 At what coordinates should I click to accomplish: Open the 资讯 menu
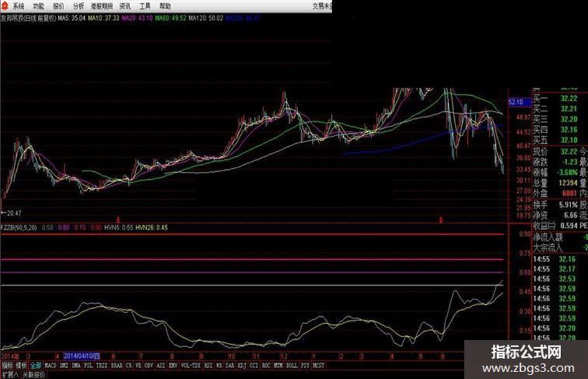[125, 6]
